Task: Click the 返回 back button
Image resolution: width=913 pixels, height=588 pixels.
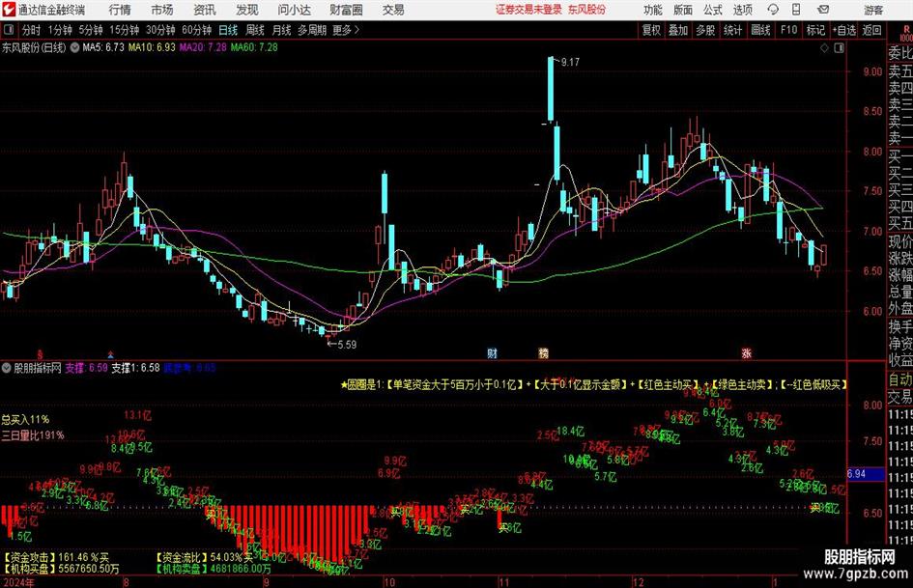Action: [x=871, y=30]
